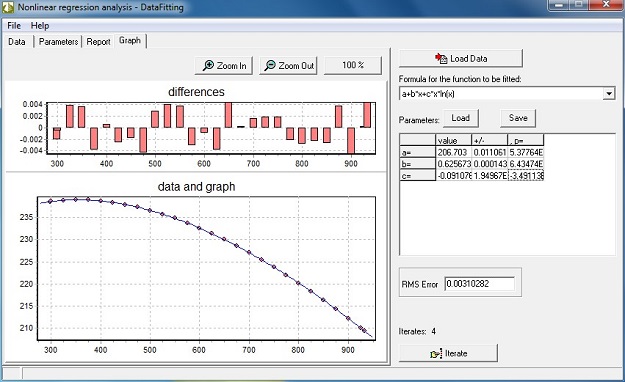Select the value cell 0.625673 for b
The height and width of the screenshot is (382, 625).
coord(454,164)
